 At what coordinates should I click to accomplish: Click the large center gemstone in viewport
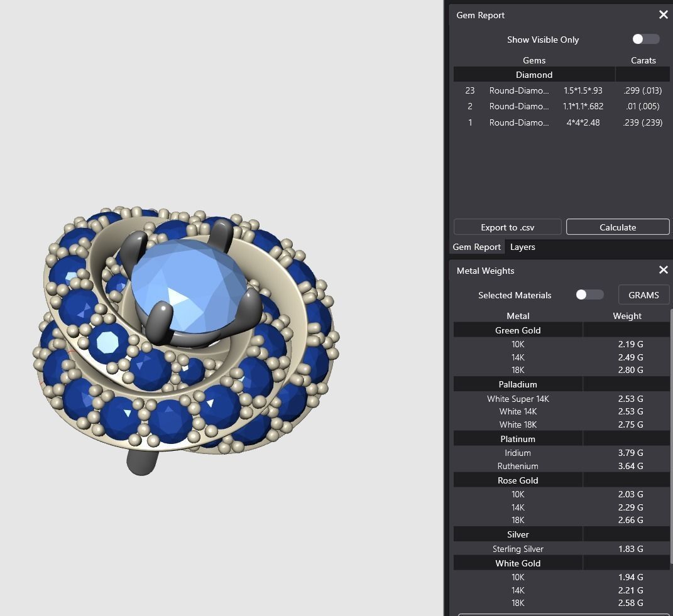tap(189, 285)
